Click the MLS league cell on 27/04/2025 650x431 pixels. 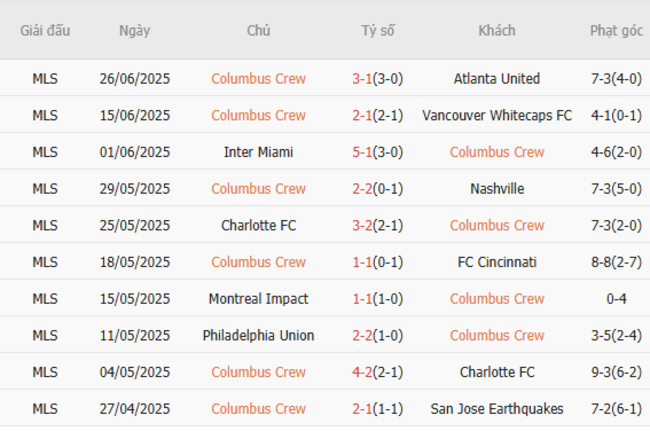[x=45, y=409]
